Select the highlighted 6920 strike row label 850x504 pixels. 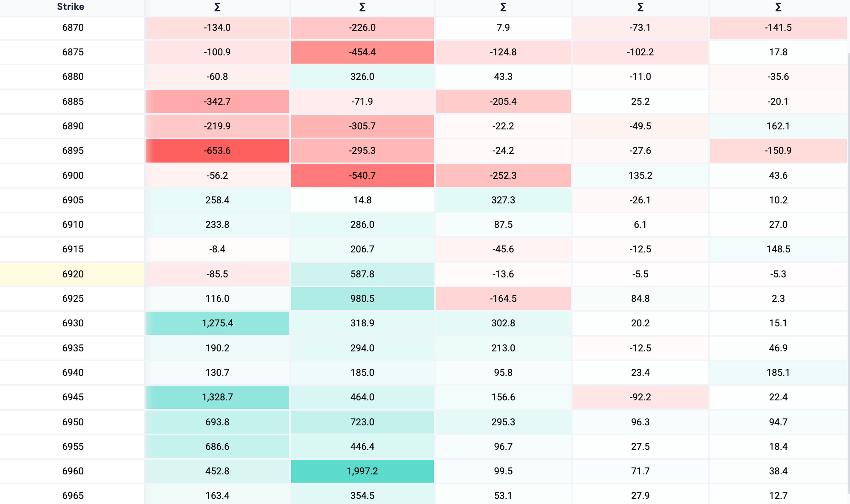73,274
